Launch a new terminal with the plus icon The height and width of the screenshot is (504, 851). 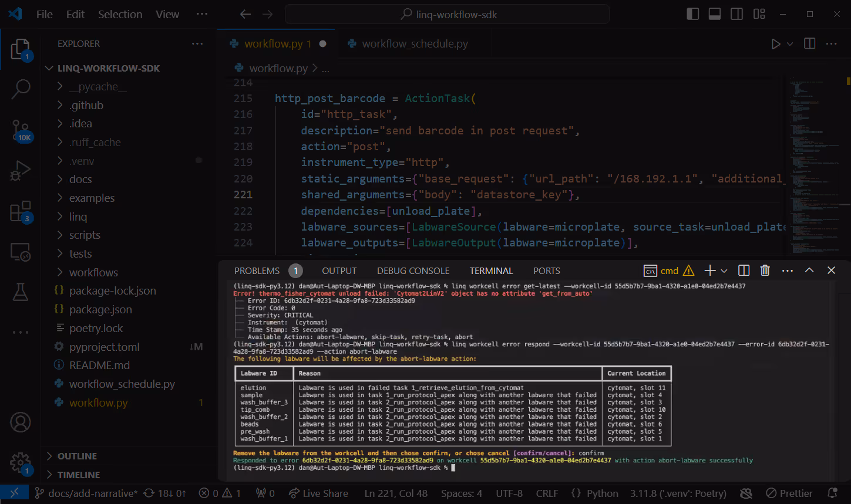point(711,270)
